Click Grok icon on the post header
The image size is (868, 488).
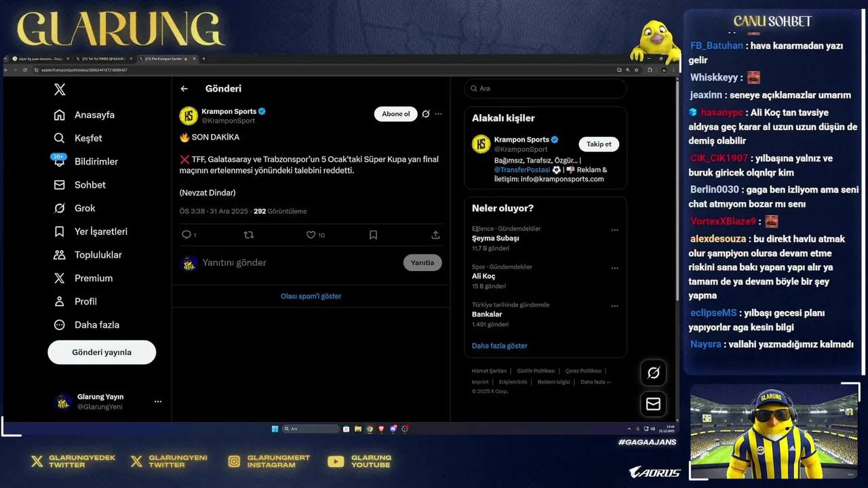click(426, 114)
